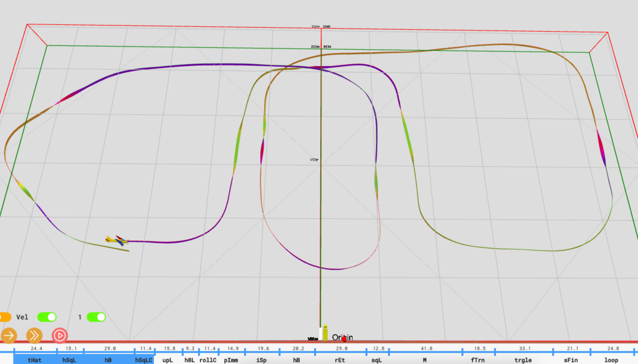Select the tHat maneuver segment
This screenshot has width=638, height=364.
(35, 360)
